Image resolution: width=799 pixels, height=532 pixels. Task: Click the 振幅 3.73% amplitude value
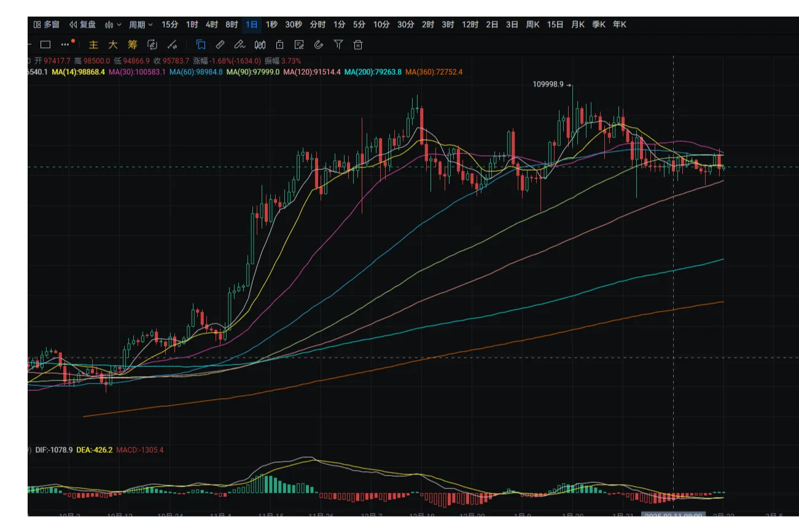coord(283,61)
